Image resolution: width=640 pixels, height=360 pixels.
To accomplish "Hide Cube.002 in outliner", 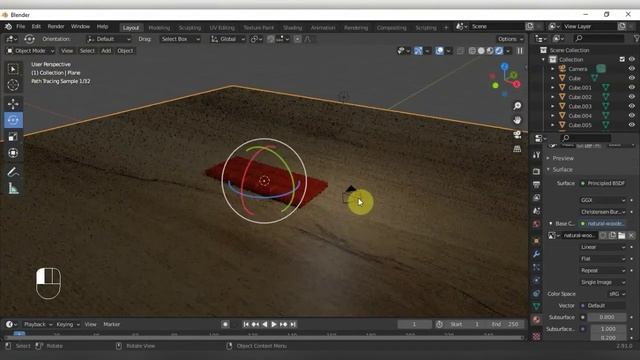I will pos(631,97).
